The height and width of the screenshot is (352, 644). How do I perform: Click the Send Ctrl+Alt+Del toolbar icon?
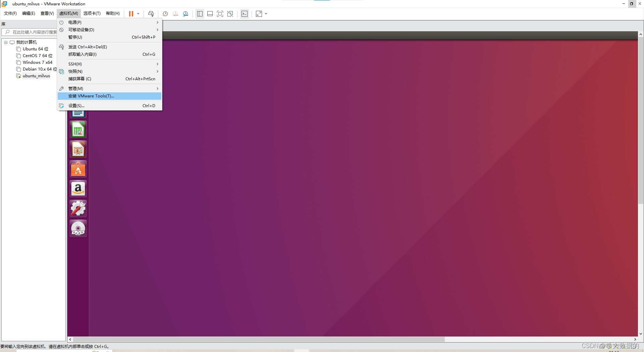click(x=151, y=14)
